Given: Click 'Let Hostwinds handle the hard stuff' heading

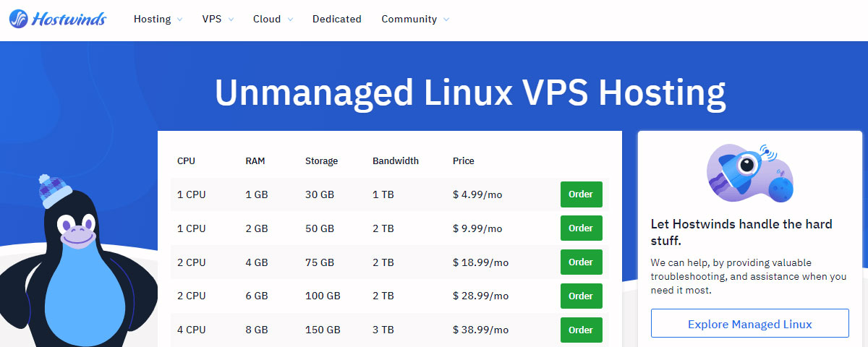Looking at the screenshot, I should [x=741, y=232].
